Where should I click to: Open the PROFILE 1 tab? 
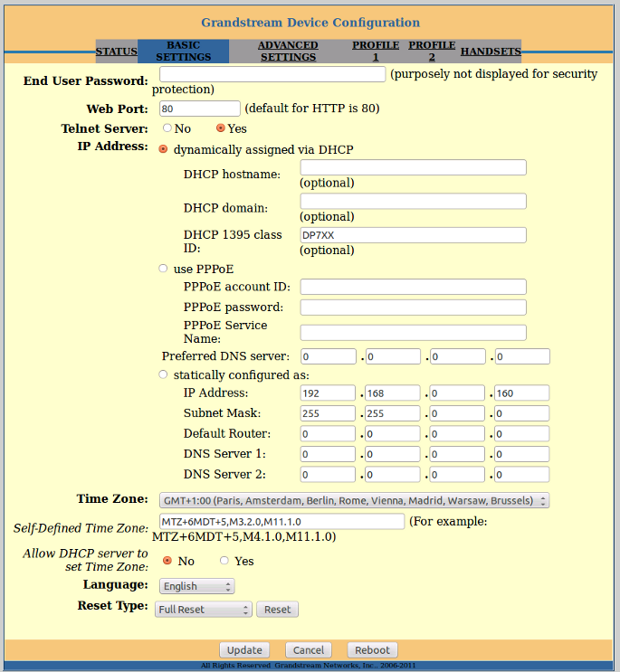pyautogui.click(x=376, y=51)
